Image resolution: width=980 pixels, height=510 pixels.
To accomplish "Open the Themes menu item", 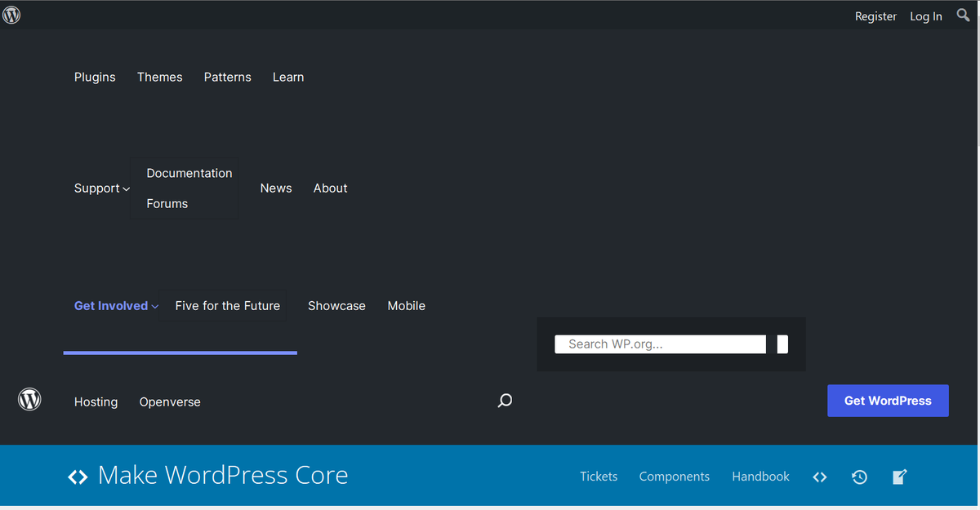I will point(160,77).
